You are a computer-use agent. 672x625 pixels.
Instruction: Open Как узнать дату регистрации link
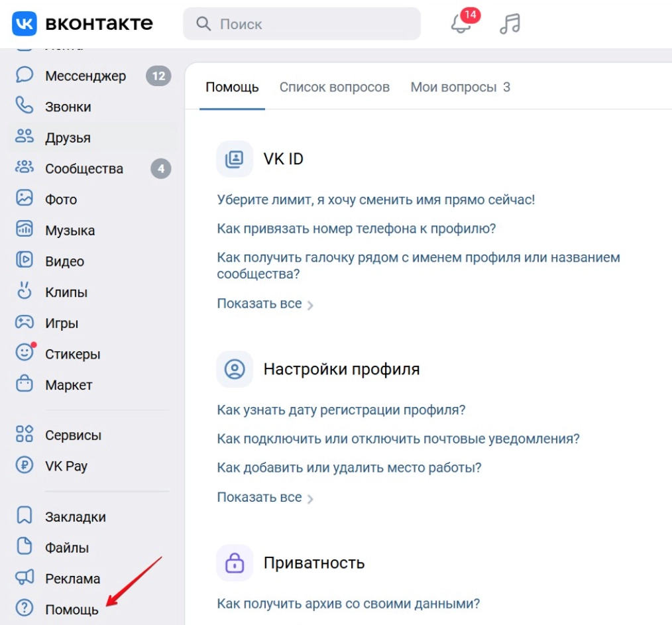tap(341, 410)
